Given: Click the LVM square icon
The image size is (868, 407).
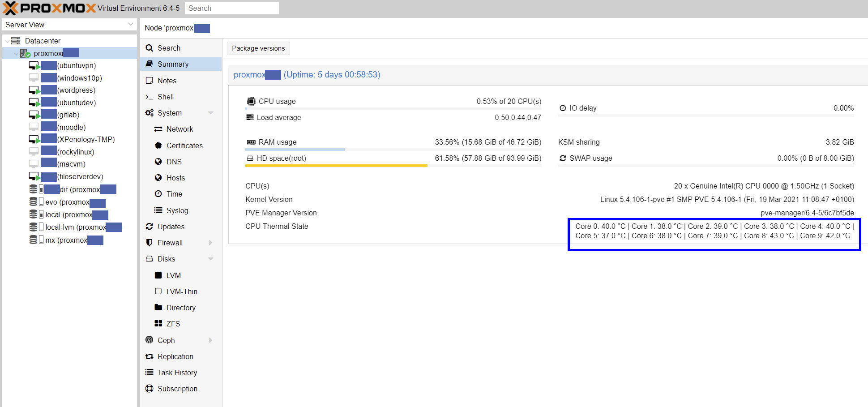Looking at the screenshot, I should tap(158, 275).
